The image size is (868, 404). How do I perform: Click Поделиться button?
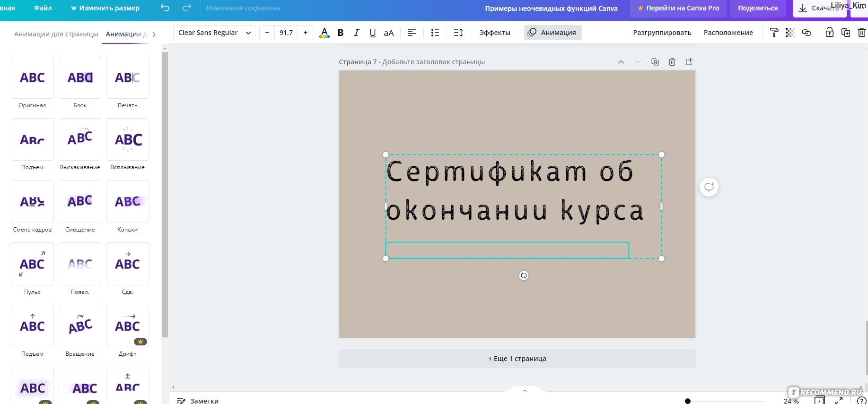[x=758, y=8]
